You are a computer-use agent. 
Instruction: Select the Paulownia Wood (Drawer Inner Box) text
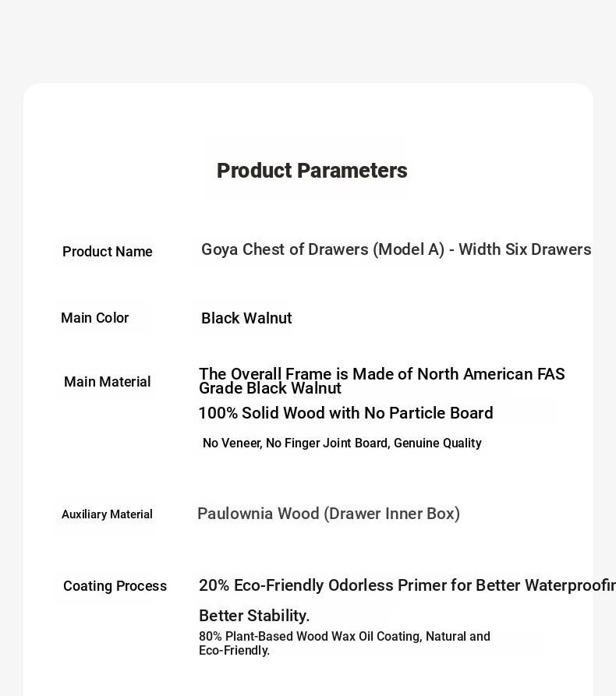tap(328, 514)
